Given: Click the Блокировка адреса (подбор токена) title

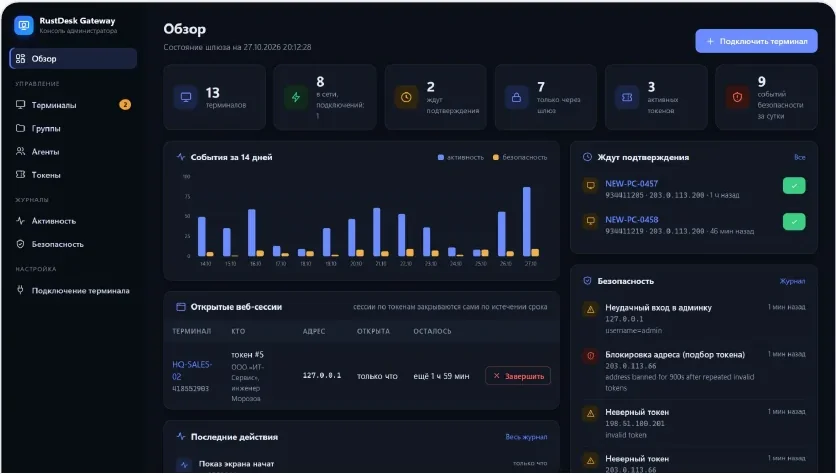Looking at the screenshot, I should pyautogui.click(x=675, y=355).
